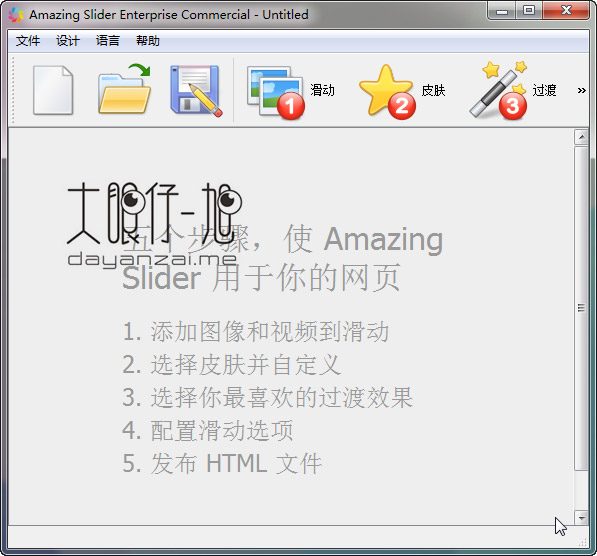The image size is (597, 556).
Task: Click the window resize grip
Action: pyautogui.click(x=583, y=542)
